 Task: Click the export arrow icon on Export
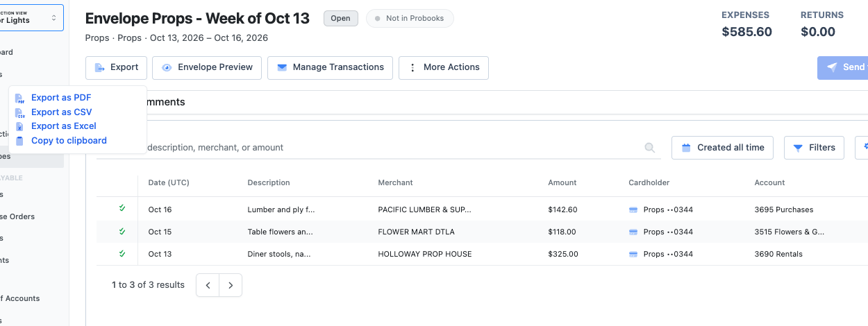(99, 67)
